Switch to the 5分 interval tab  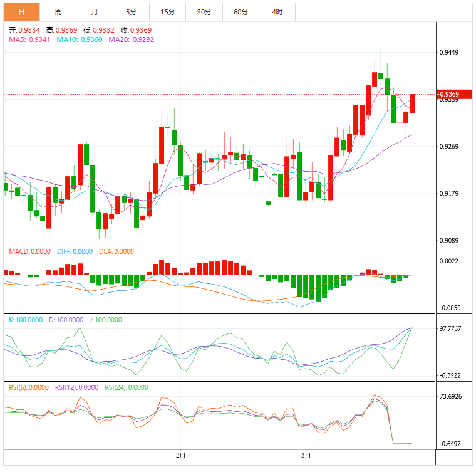coord(130,12)
